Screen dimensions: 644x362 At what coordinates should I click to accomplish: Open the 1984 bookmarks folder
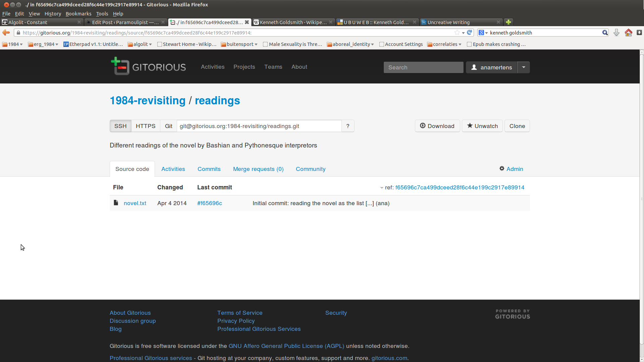tap(12, 44)
